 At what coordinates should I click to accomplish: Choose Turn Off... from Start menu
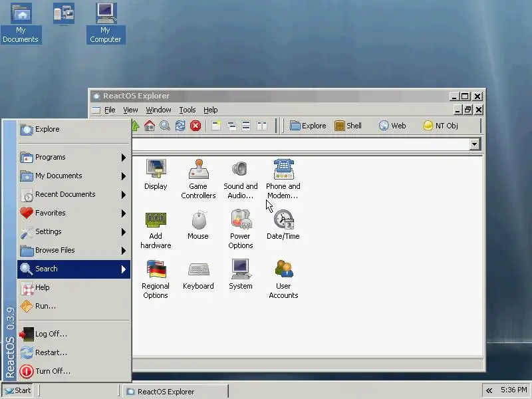point(74,371)
